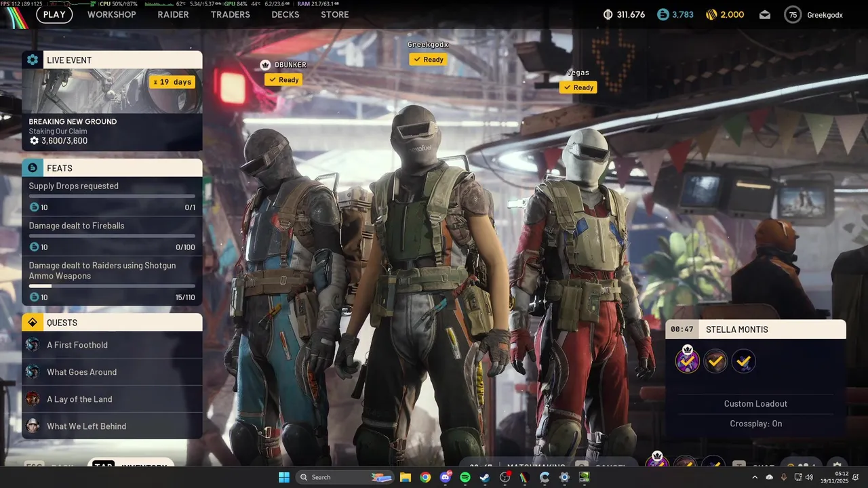Open the STORE tab
The image size is (868, 488).
tap(335, 14)
